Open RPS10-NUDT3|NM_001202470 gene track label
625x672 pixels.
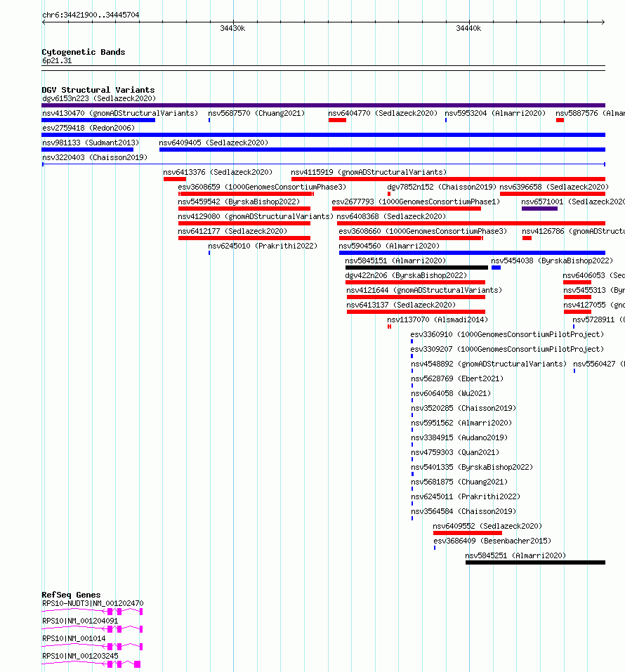point(93,603)
